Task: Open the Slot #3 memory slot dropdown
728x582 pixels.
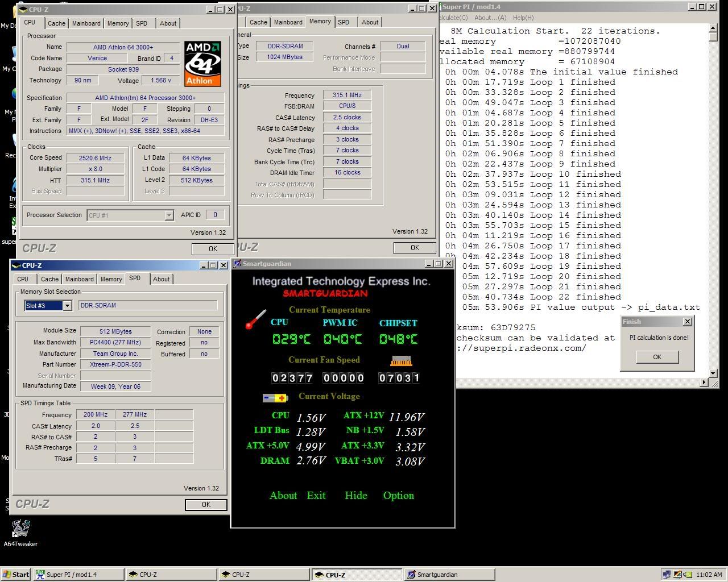Action: pos(67,306)
